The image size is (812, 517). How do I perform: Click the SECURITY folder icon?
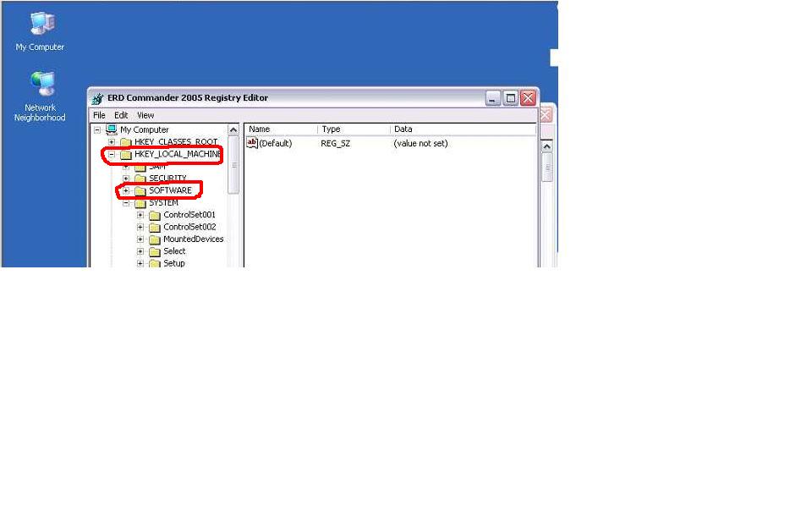point(140,179)
